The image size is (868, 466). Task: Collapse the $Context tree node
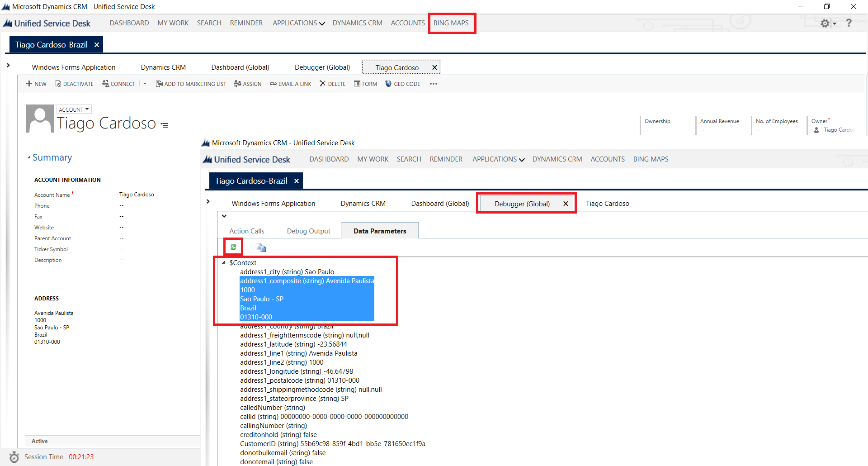tap(224, 262)
